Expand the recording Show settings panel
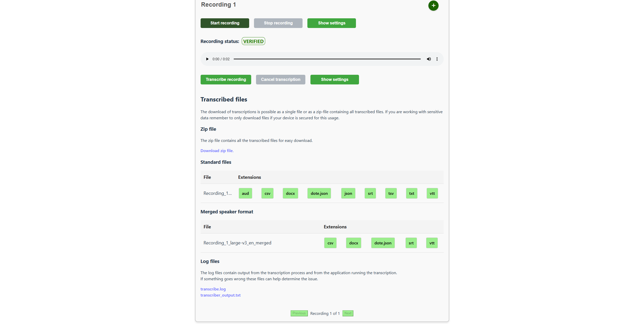Image resolution: width=644 pixels, height=324 pixels. coord(331,23)
